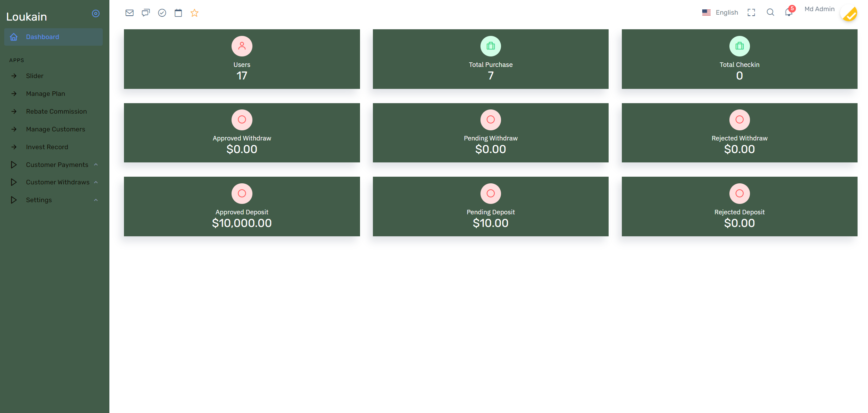
Task: Open the Invest Record page
Action: [47, 147]
